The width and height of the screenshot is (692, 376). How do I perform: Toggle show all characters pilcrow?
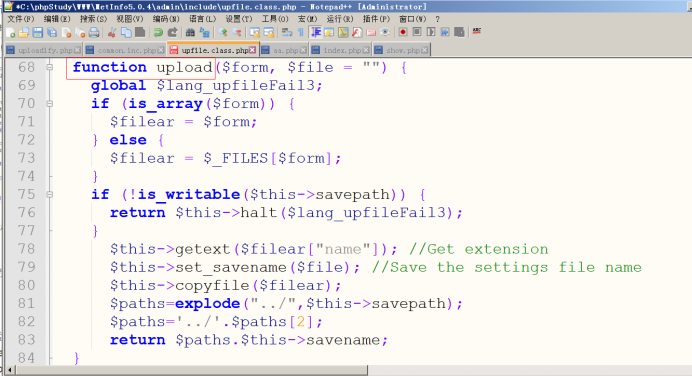301,32
